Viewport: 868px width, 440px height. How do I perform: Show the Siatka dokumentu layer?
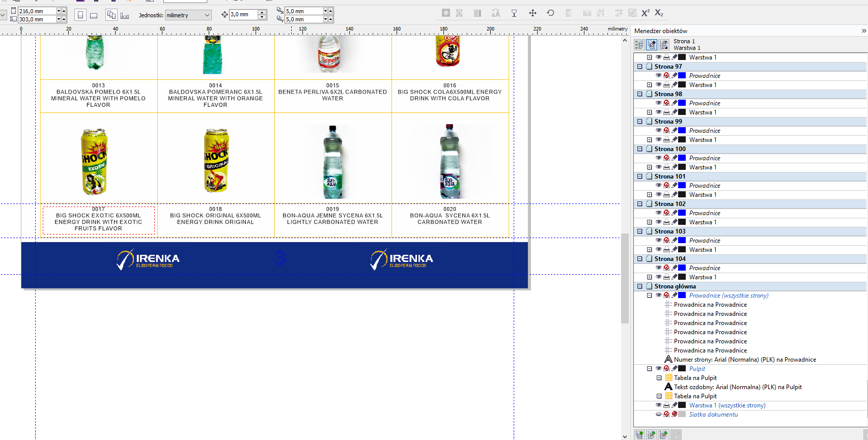point(658,415)
